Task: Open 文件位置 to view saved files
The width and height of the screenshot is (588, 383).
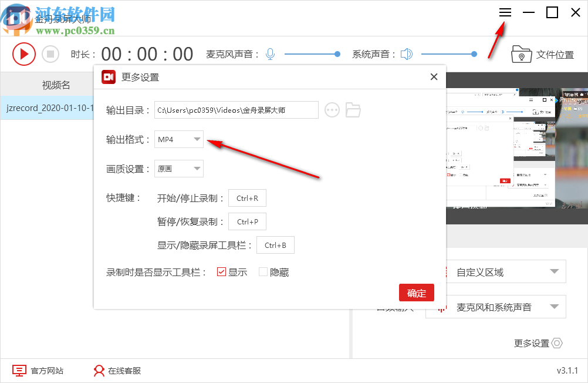Action: click(543, 53)
